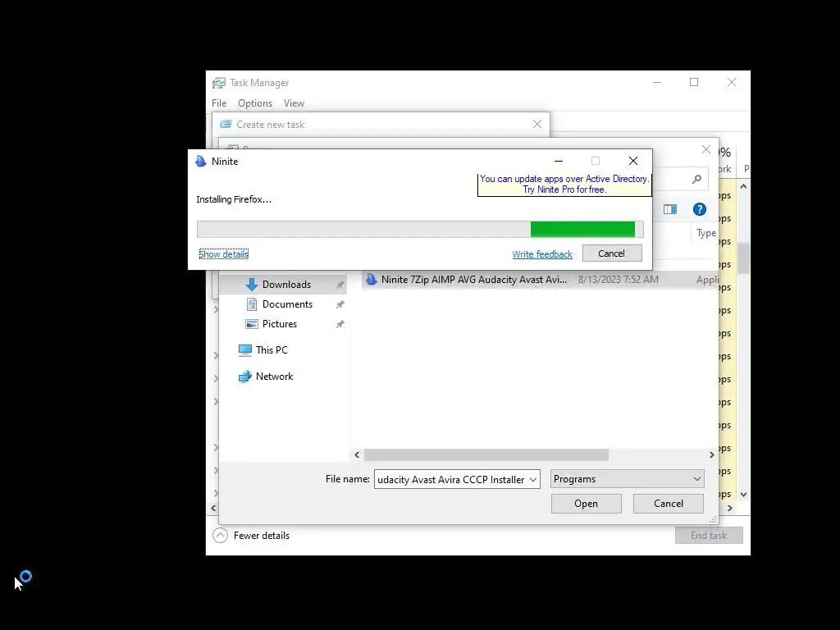This screenshot has width=840, height=630.
Task: Click Task Manager scroll-up arrow
Action: [x=743, y=186]
